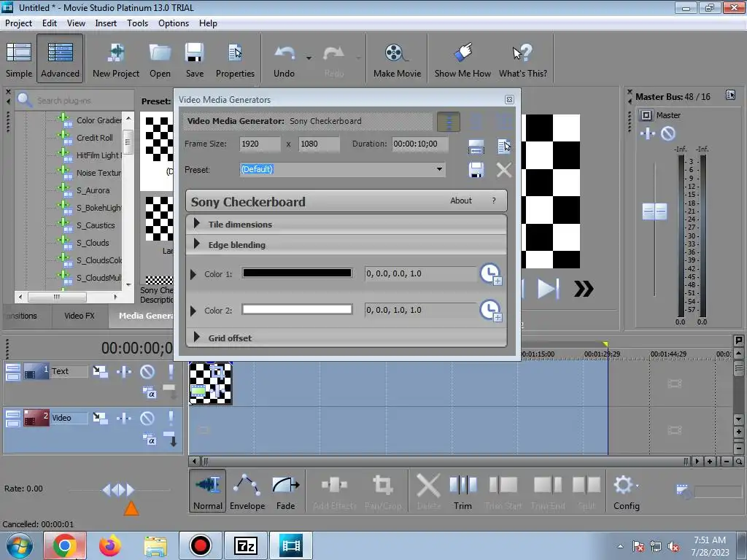Delete preset with the X icon

click(503, 169)
